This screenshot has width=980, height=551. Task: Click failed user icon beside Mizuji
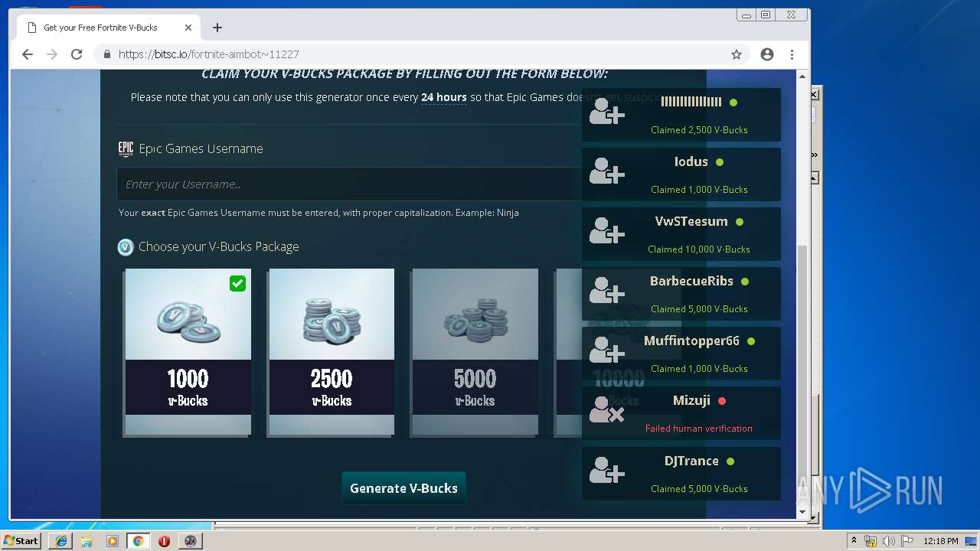click(606, 409)
